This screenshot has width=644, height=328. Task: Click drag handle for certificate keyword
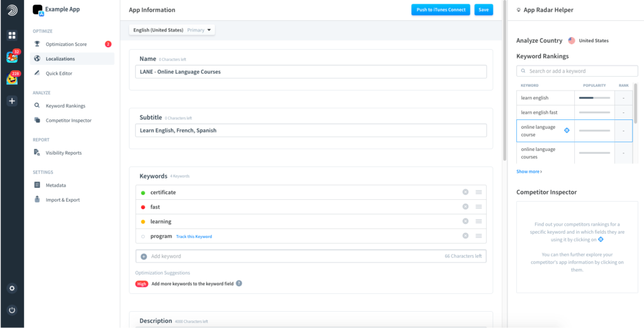tap(479, 192)
